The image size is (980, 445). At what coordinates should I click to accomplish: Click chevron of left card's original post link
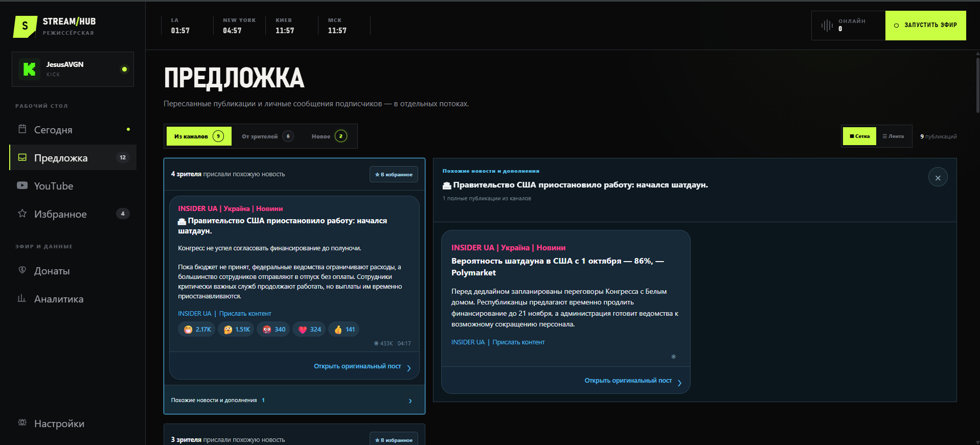tap(409, 368)
